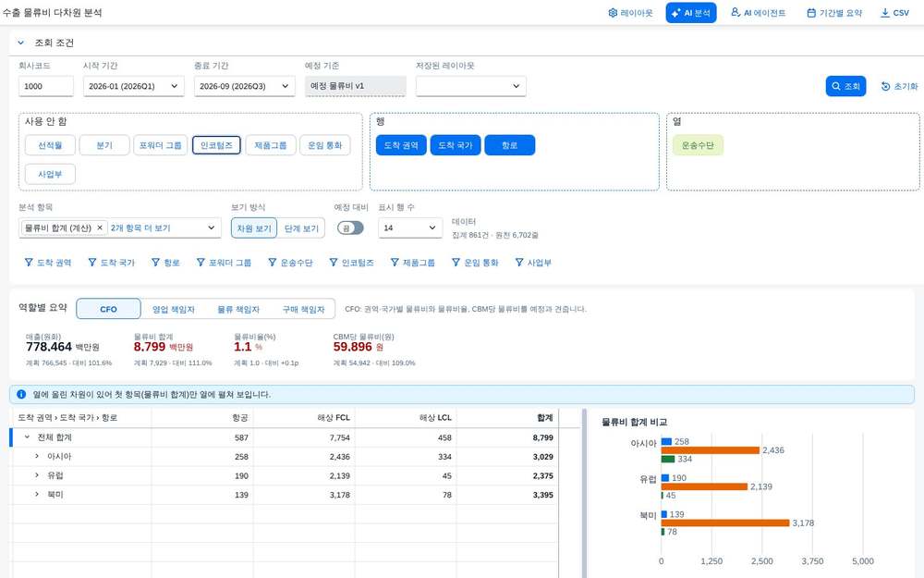Switch view mode to 단계 보기
This screenshot has height=578, width=924.
pos(301,228)
